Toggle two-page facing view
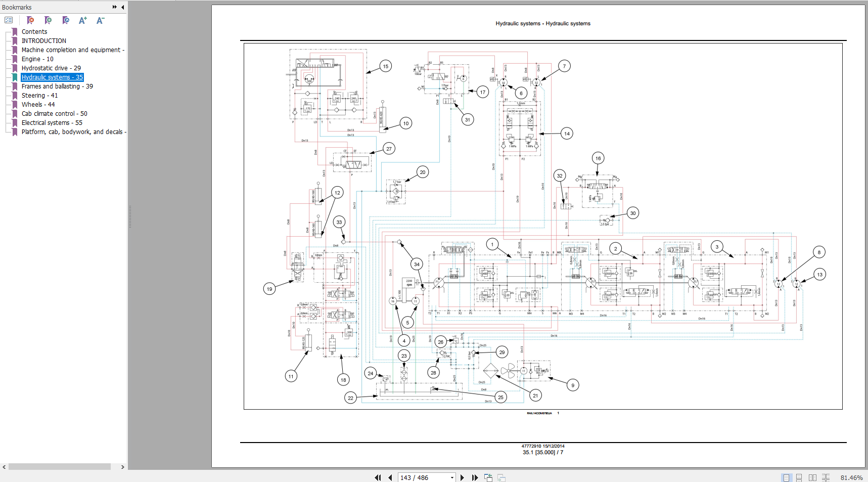Viewport: 868px width, 482px height. 812,477
